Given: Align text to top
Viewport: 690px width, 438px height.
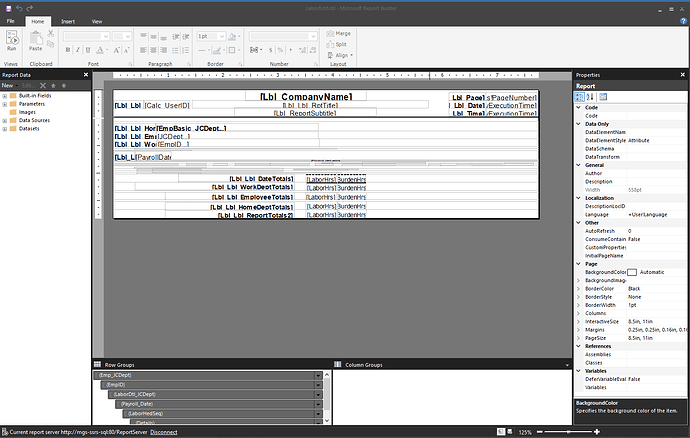Looking at the screenshot, I should coord(143,37).
